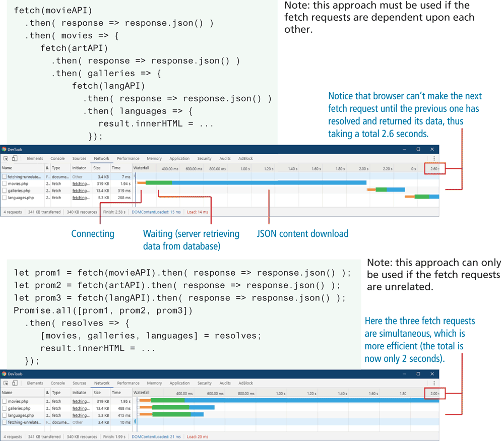Switch to Console tab in upper DevTools
Viewport: 504px width, 441px height.
pyautogui.click(x=57, y=158)
